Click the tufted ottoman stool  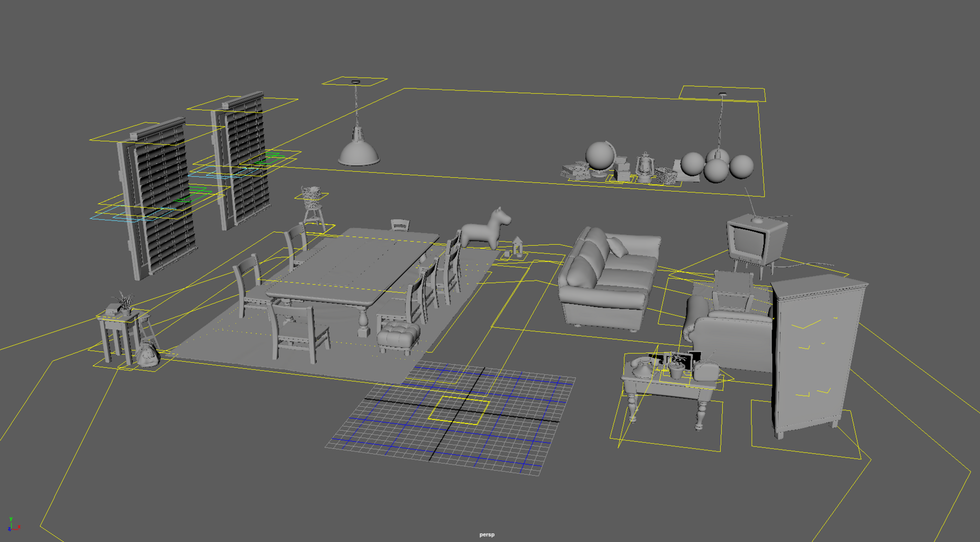pos(398,334)
